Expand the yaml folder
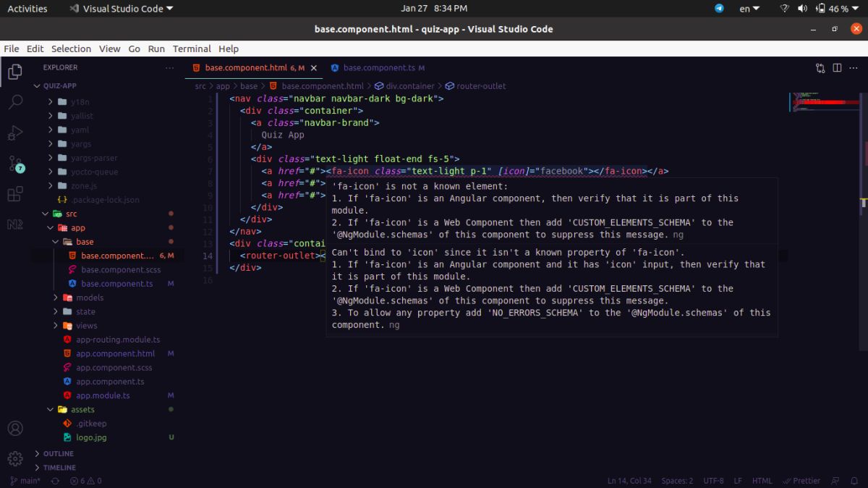Image resolution: width=868 pixels, height=488 pixels. [x=80, y=130]
